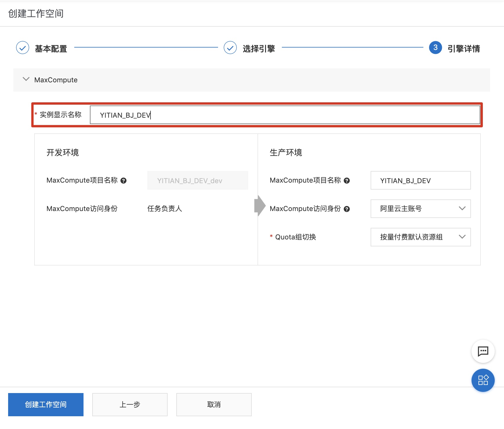The width and height of the screenshot is (504, 429).
Task: Click the help icon next to 生产环境 MaxCompute项目名称
Action: [347, 180]
